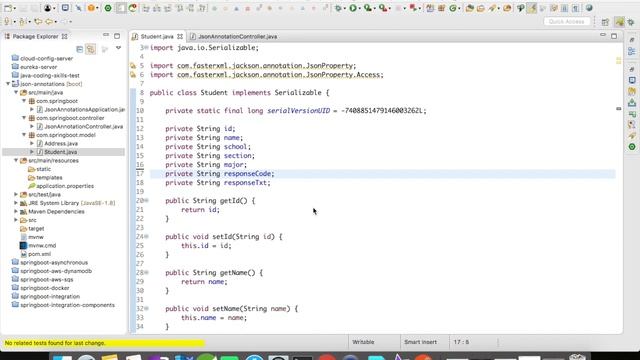
Task: Collapse the getName method fold on line 28
Action: [x=146, y=272]
